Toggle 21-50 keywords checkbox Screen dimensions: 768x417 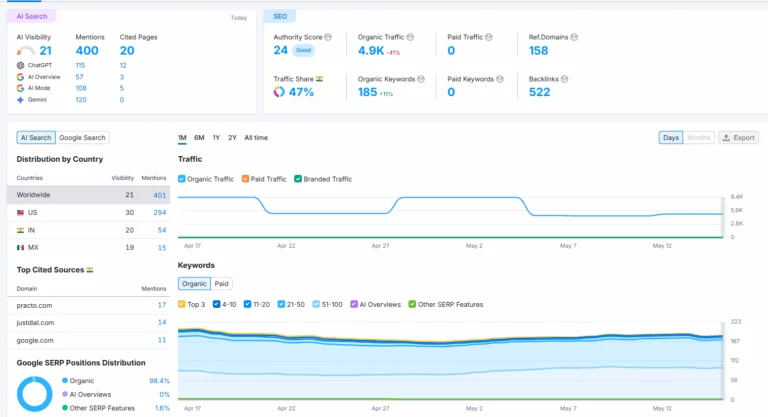click(281, 304)
